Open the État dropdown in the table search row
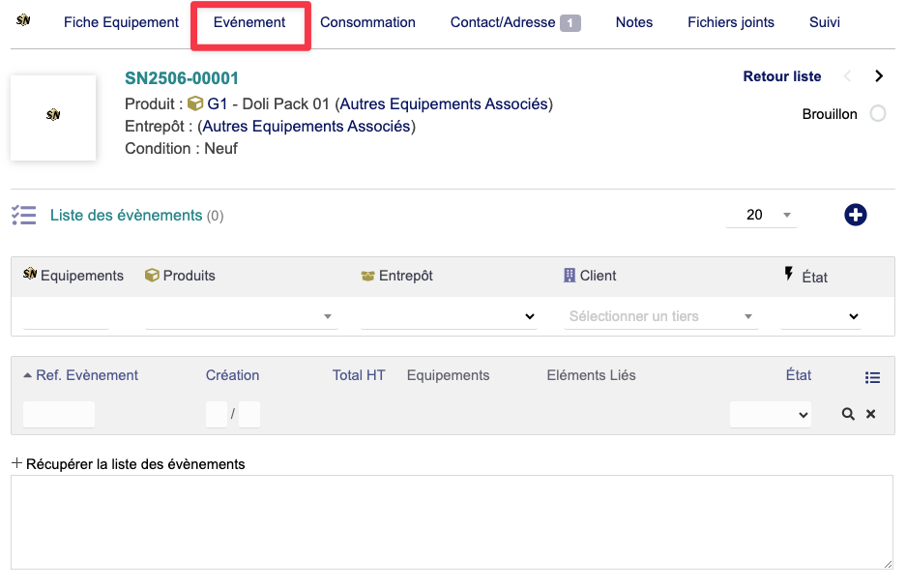 point(771,414)
